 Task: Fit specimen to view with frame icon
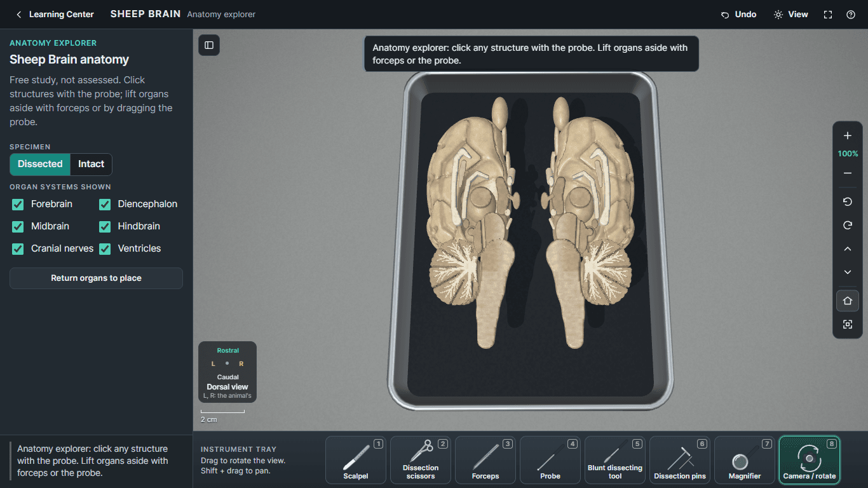tap(848, 325)
